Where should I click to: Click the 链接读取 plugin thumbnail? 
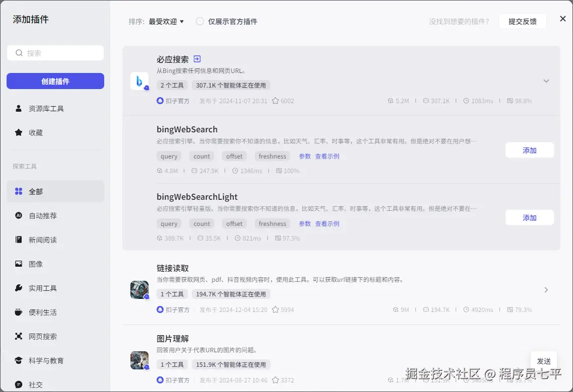tap(139, 290)
